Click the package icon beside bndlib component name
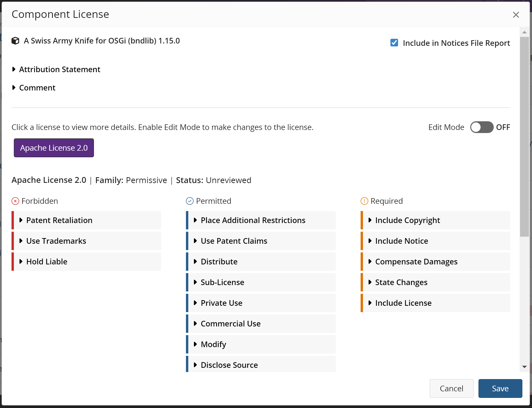Screen dimensions: 532x408 click(15, 41)
